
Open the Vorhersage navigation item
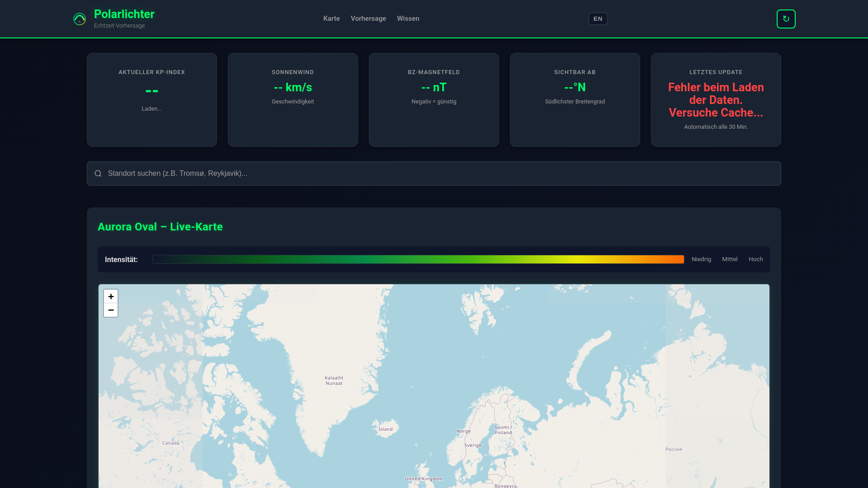click(368, 19)
